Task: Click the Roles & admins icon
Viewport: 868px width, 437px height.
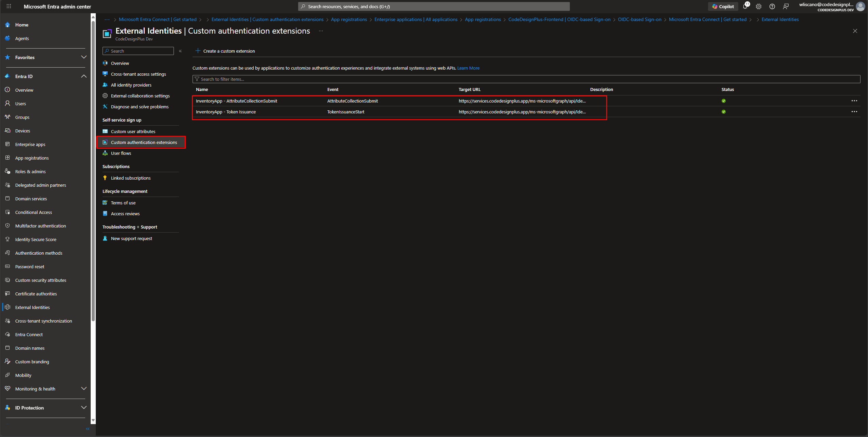Action: point(7,171)
